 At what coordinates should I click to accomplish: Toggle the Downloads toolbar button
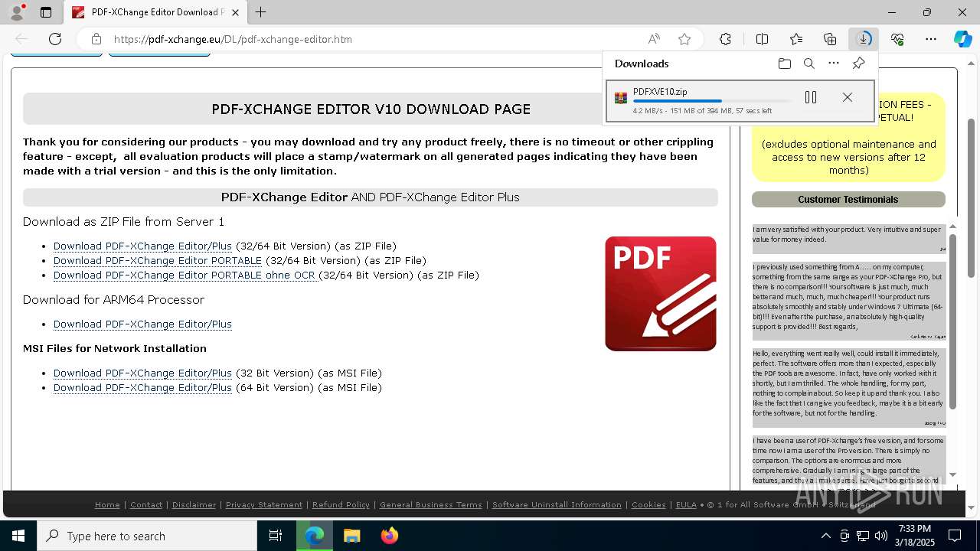pyautogui.click(x=864, y=39)
